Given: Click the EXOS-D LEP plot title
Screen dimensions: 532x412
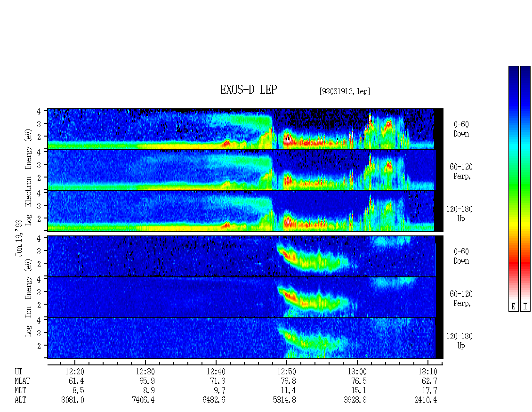Looking at the screenshot, I should 249,89.
